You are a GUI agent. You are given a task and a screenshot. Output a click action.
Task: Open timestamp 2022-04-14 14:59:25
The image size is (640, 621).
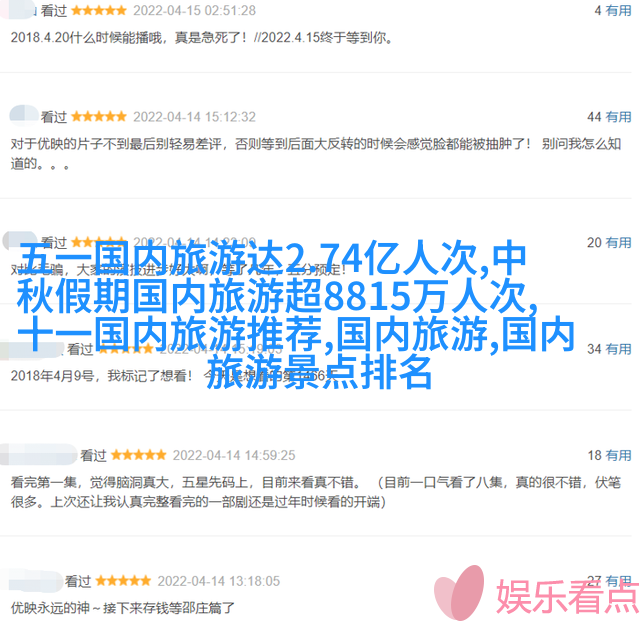pyautogui.click(x=234, y=455)
